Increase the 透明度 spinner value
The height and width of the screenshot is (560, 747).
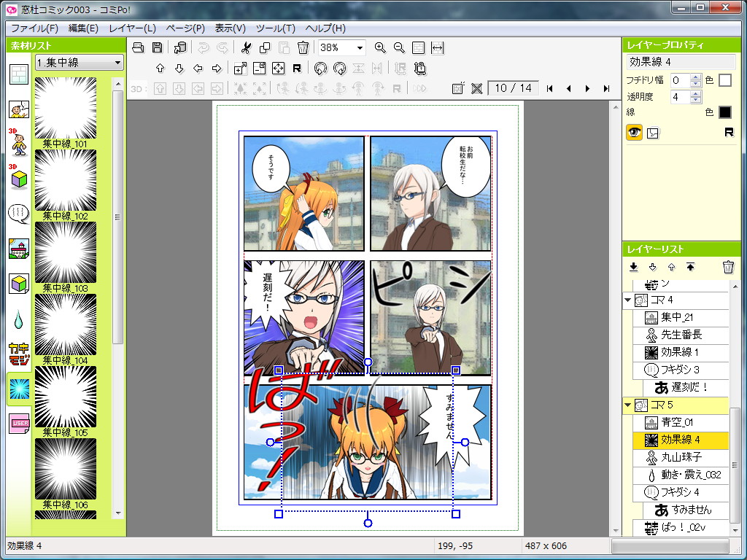pyautogui.click(x=695, y=93)
